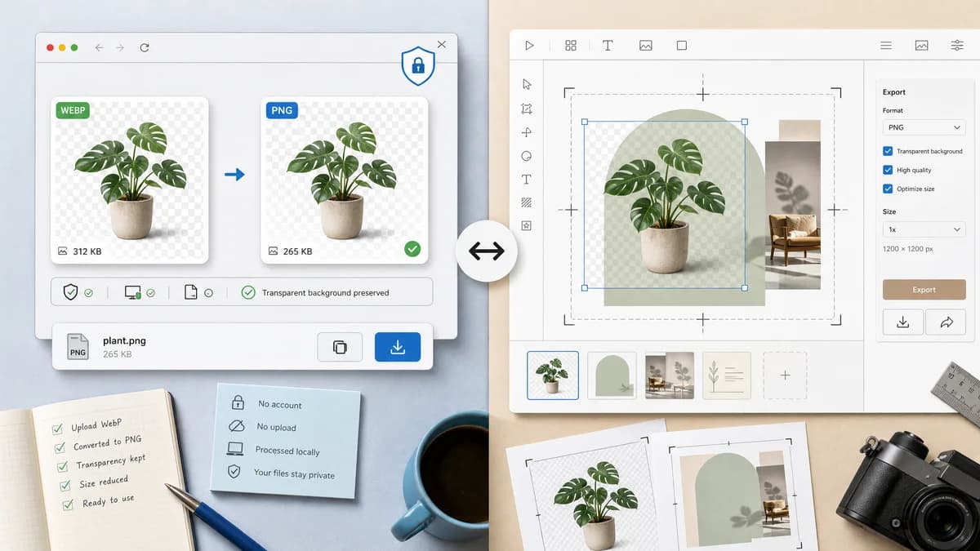Click the image icon in top toolbar
980x551 pixels.
pyautogui.click(x=645, y=46)
